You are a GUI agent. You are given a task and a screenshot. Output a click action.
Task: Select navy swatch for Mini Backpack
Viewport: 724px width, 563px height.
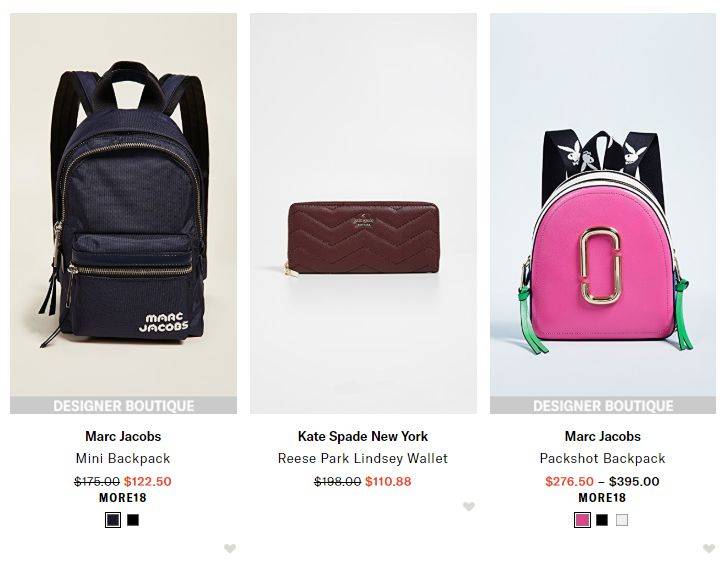pyautogui.click(x=113, y=520)
